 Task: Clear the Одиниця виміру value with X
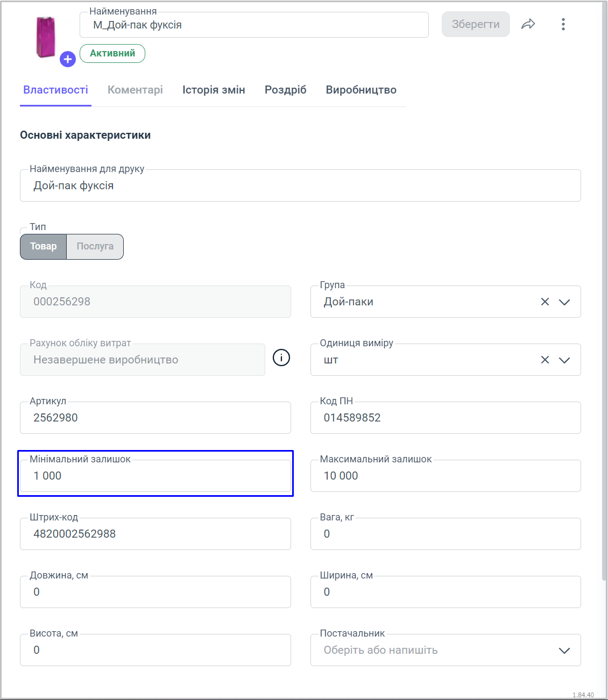click(545, 360)
